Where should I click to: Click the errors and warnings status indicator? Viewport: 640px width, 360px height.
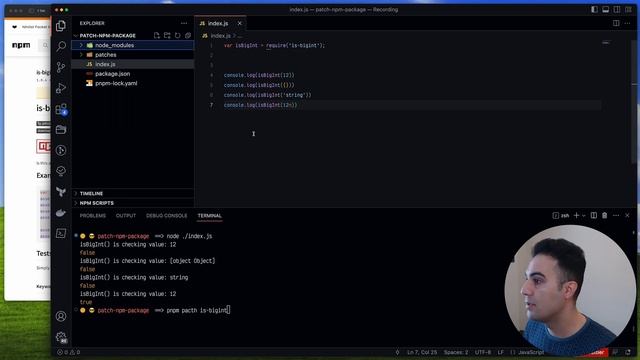[69, 352]
